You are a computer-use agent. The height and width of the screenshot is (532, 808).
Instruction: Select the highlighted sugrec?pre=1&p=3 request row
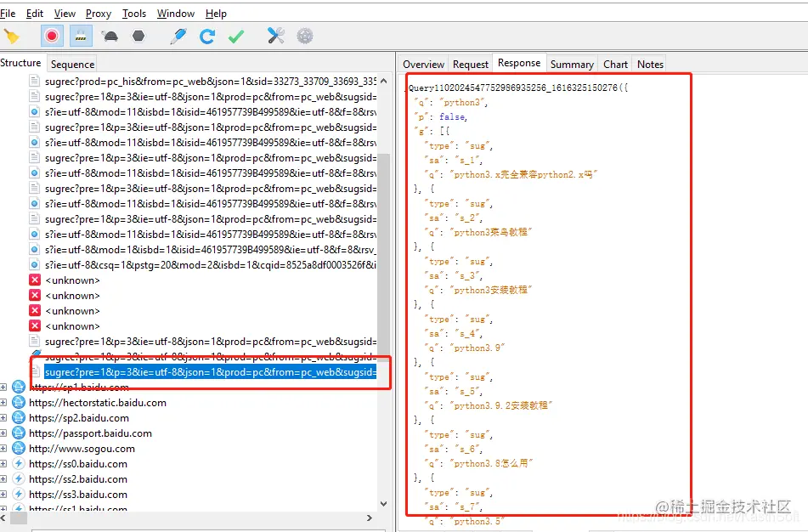point(210,372)
